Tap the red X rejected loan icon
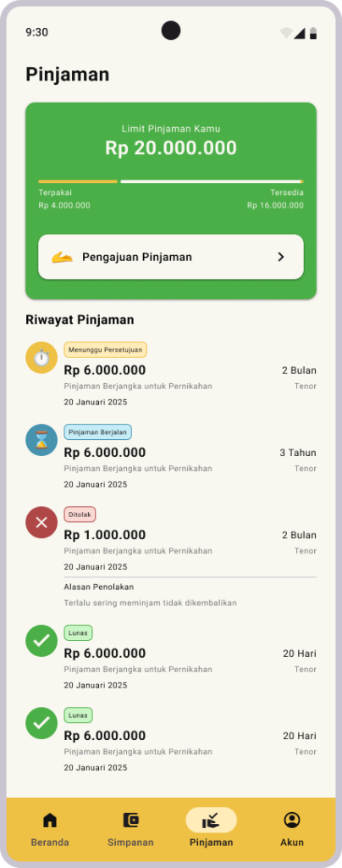This screenshot has height=868, width=342. point(41,522)
